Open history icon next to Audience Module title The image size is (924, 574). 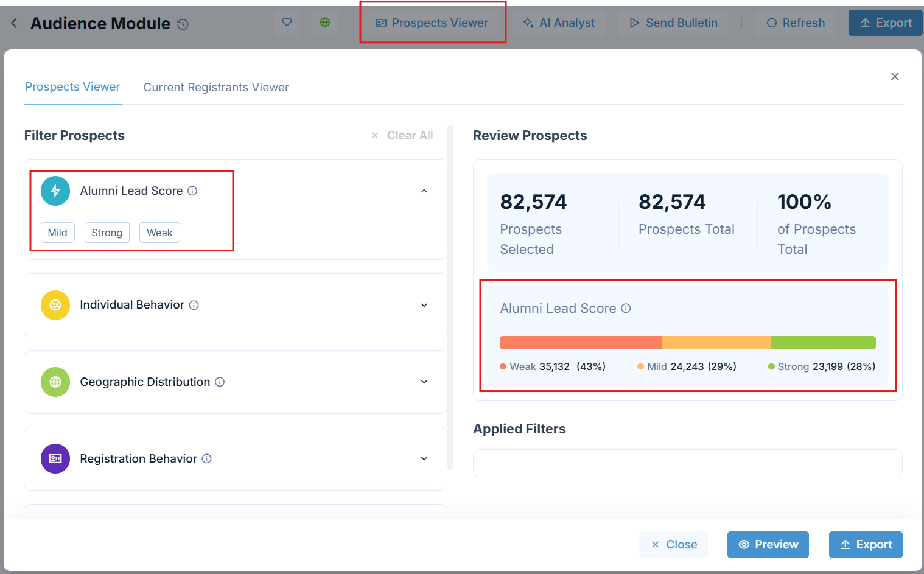(x=183, y=24)
